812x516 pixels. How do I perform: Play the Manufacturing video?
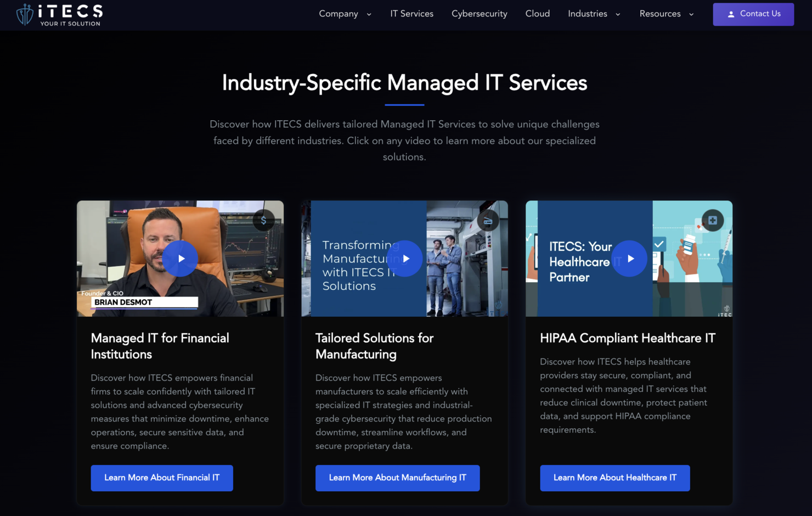pos(405,259)
